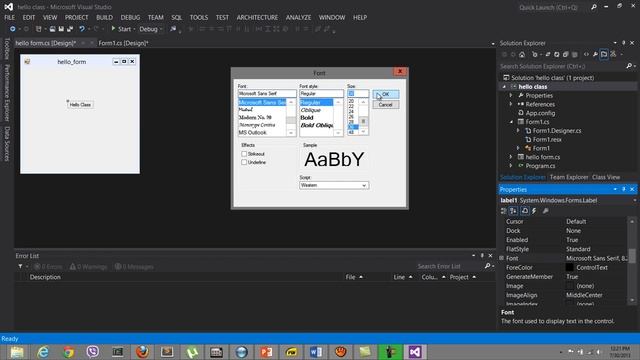Click the Undo toolbar icon
The image size is (640, 360).
click(x=82, y=29)
